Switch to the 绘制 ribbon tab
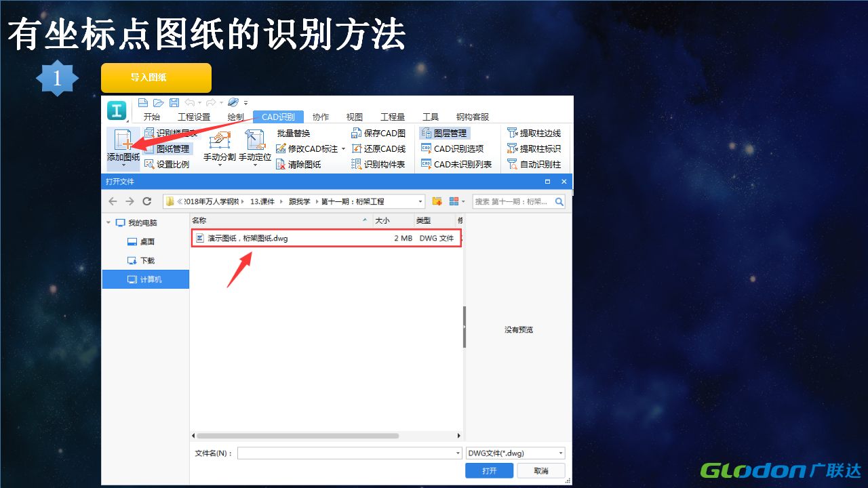The height and width of the screenshot is (488, 868). point(235,117)
